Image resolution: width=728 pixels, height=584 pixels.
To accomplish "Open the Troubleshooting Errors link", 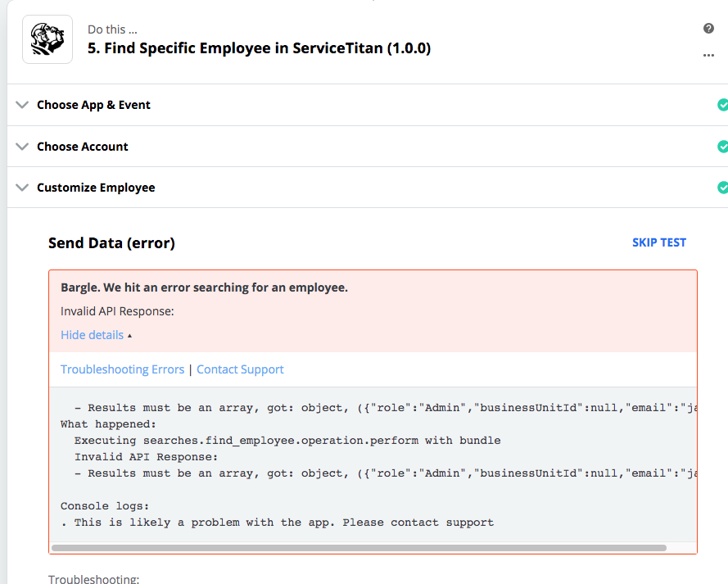I will tap(123, 369).
